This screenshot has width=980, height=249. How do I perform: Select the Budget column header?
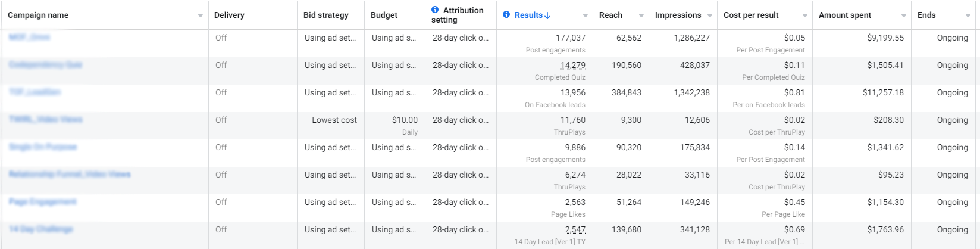(x=384, y=15)
